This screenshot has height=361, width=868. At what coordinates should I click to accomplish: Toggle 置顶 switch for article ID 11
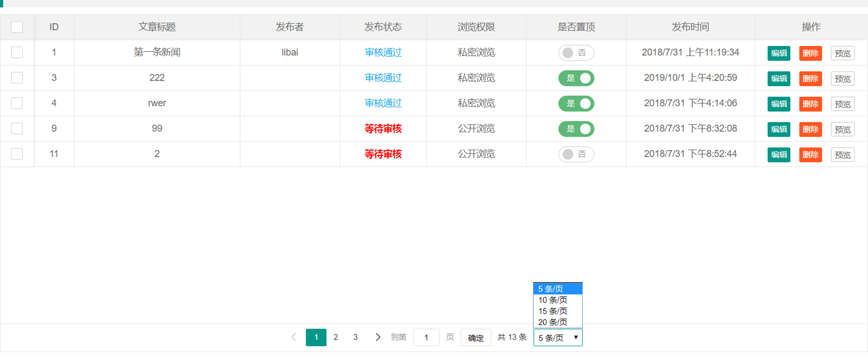[x=576, y=154]
